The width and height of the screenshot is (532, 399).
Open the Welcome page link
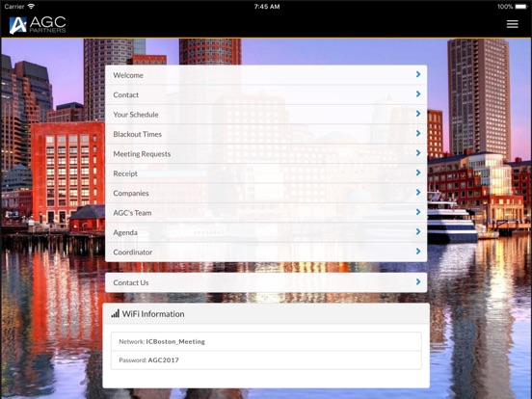pos(266,75)
